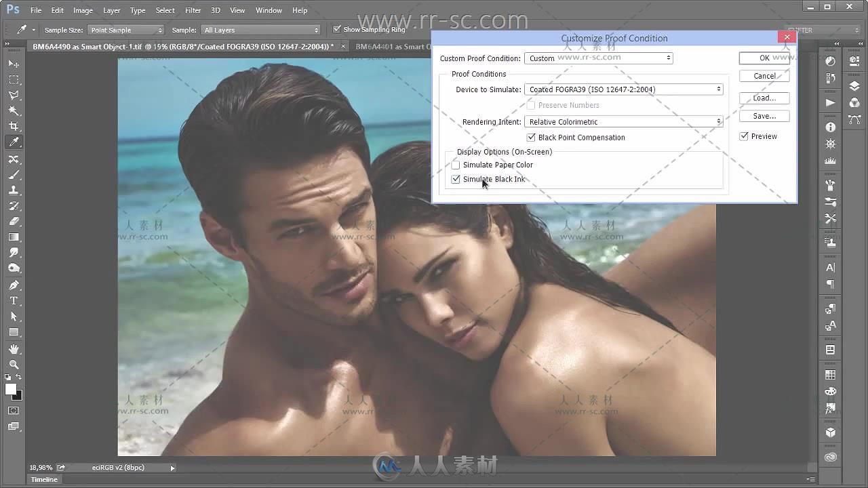Image resolution: width=868 pixels, height=488 pixels.
Task: Open the Paragraph panel icon
Action: pyautogui.click(x=831, y=285)
